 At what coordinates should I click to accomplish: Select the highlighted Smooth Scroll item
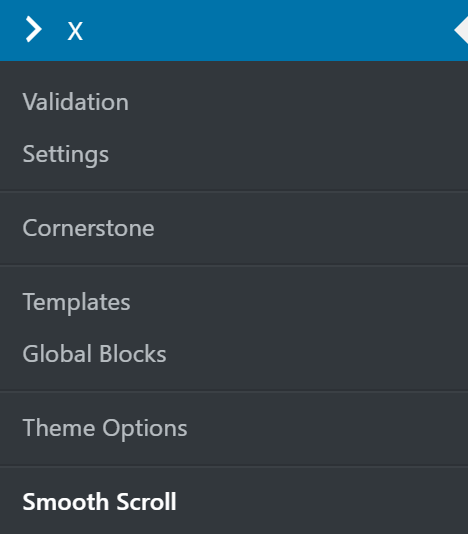pyautogui.click(x=99, y=502)
